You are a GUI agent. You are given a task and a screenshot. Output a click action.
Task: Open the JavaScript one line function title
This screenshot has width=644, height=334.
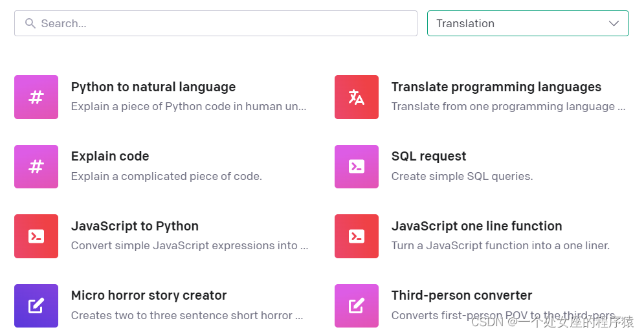click(x=476, y=226)
